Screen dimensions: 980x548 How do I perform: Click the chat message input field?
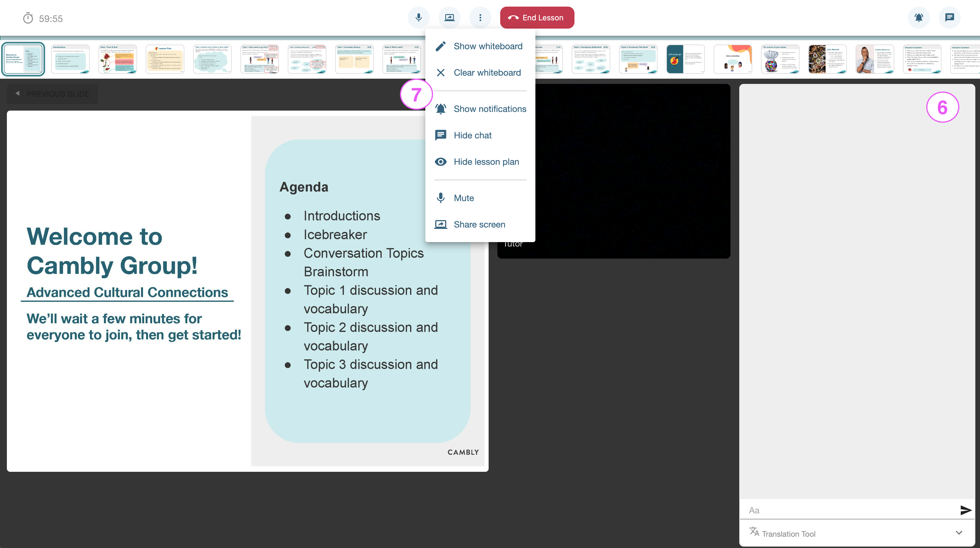coord(848,510)
